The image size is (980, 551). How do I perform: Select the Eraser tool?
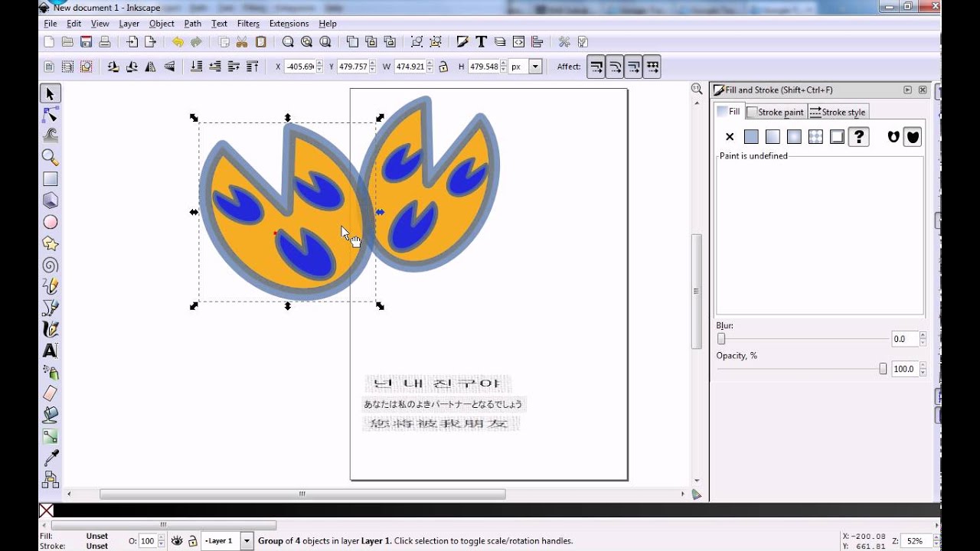click(51, 393)
